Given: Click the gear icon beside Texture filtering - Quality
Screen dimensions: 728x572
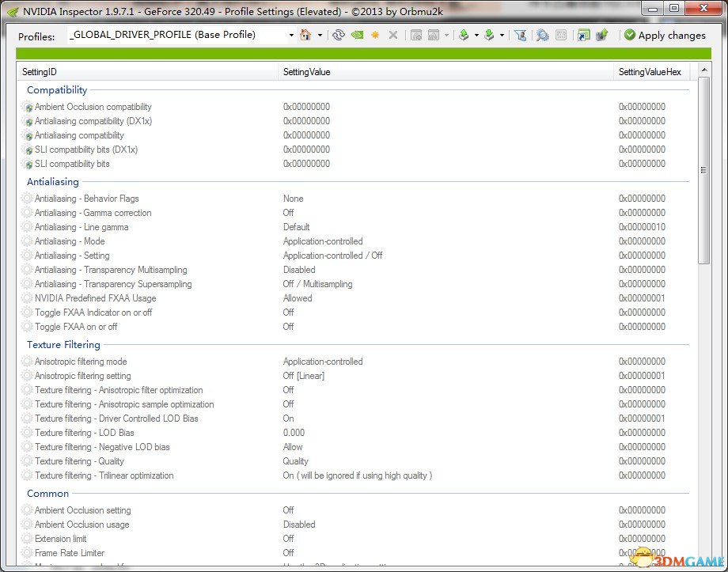Looking at the screenshot, I should click(x=28, y=461).
